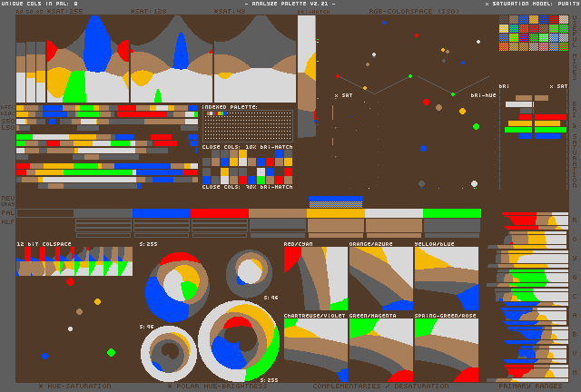Image resolution: width=581 pixels, height=392 pixels.
Task: Click the 12 BIT COLSPACE strip chart
Action: (x=74, y=261)
